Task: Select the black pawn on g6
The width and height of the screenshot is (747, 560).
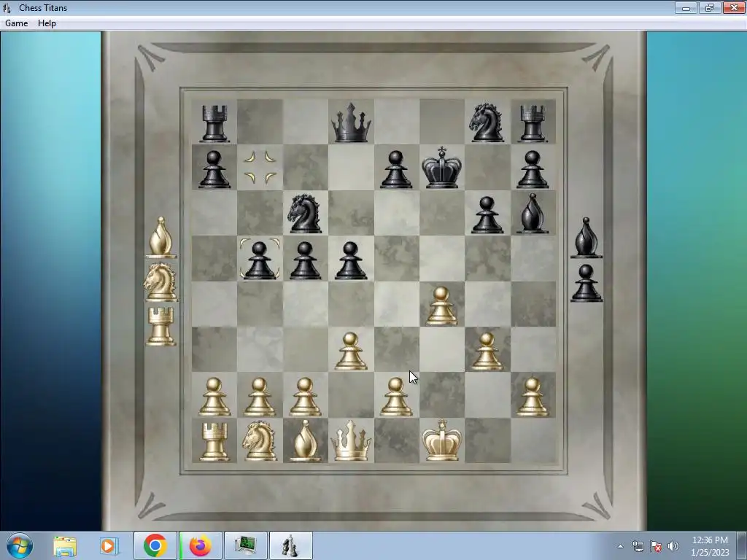Action: click(487, 215)
